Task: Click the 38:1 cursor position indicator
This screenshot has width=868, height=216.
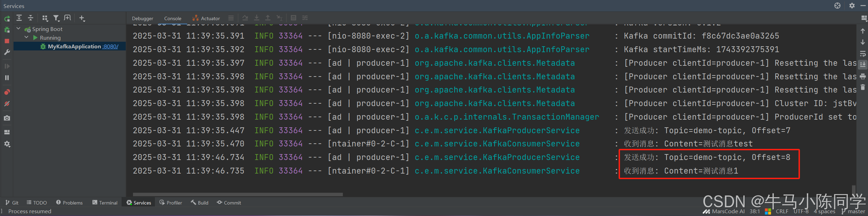Action: [755, 211]
